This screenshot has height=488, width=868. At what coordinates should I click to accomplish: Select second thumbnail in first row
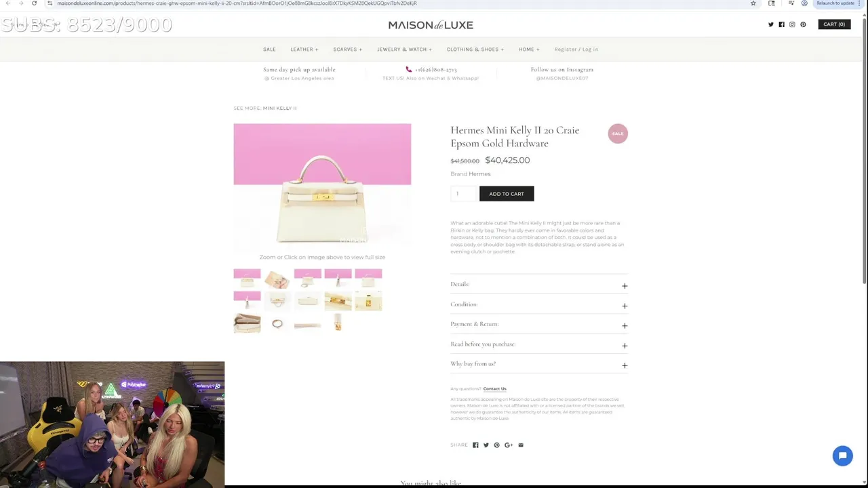point(277,279)
